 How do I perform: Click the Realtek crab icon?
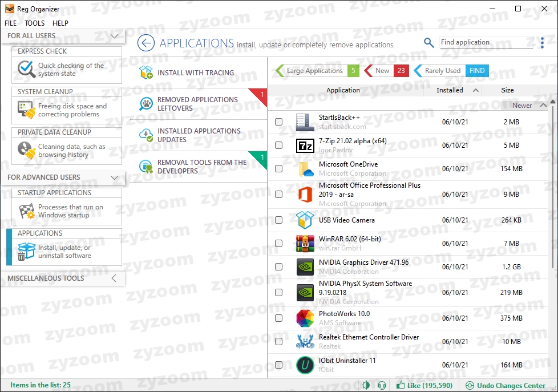pyautogui.click(x=305, y=342)
